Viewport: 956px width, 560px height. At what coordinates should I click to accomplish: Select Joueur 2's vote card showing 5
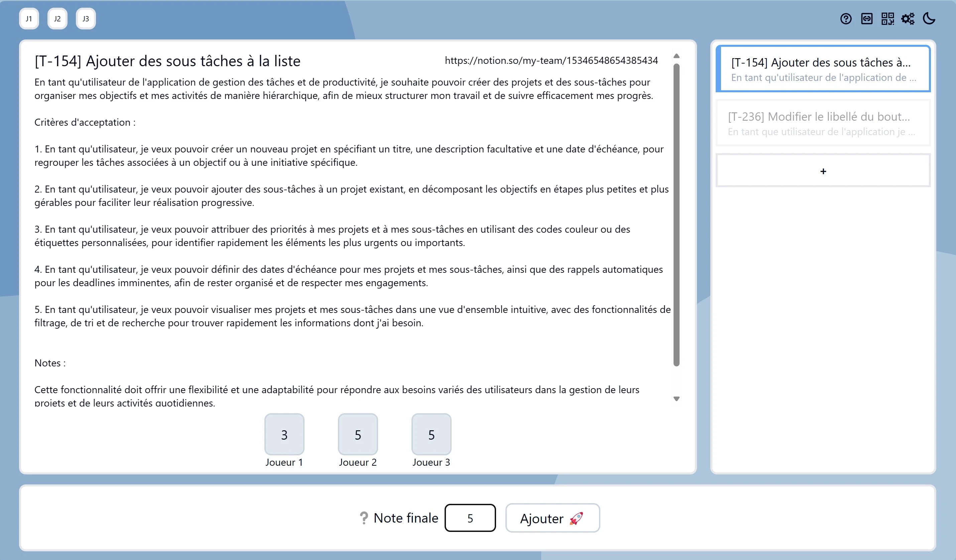[x=357, y=434]
